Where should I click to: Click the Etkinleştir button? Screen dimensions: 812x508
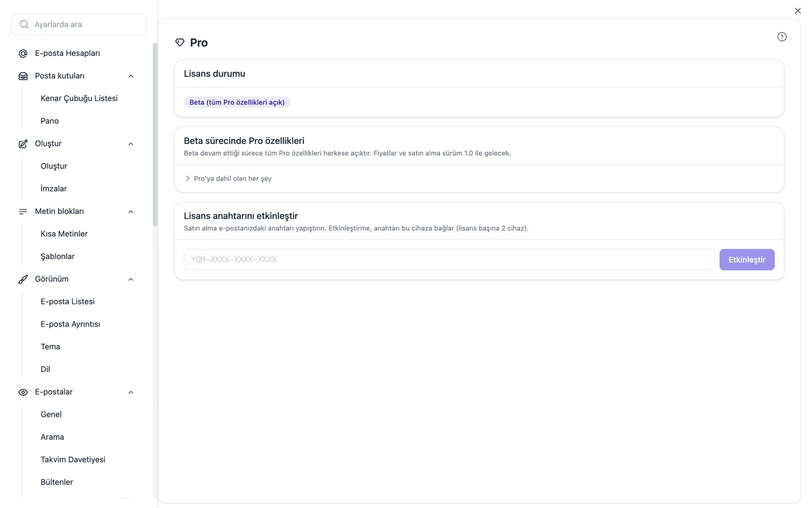747,260
